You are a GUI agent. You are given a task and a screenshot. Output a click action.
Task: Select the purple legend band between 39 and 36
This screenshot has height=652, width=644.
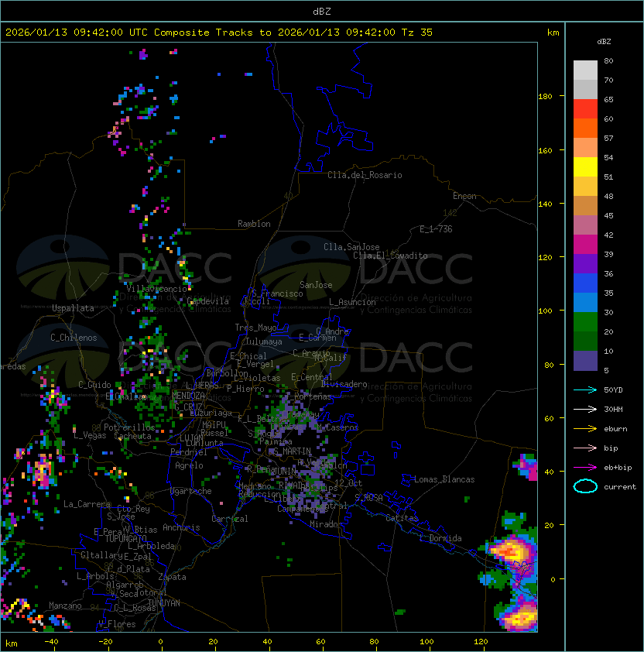[585, 264]
